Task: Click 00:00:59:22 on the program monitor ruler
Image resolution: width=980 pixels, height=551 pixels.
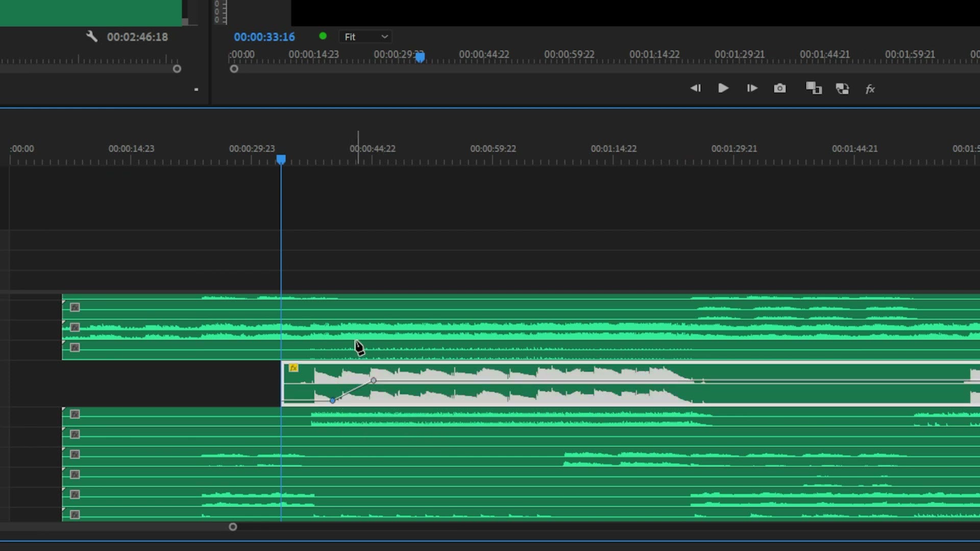Action: 569,54
